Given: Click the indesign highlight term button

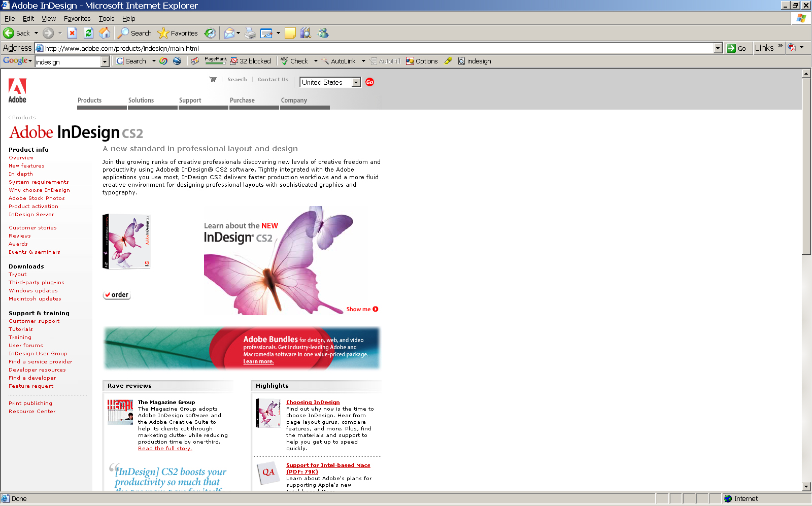Looking at the screenshot, I should pyautogui.click(x=475, y=61).
